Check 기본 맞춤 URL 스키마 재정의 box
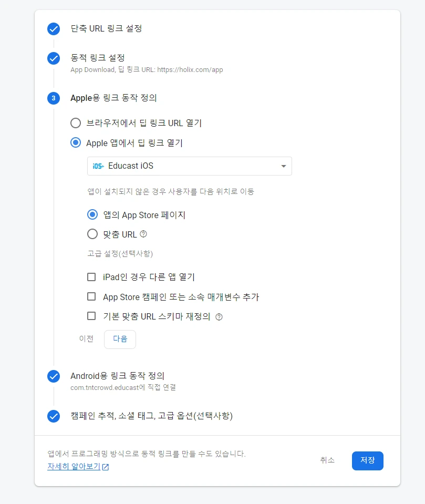This screenshot has height=504, width=425. tap(91, 316)
